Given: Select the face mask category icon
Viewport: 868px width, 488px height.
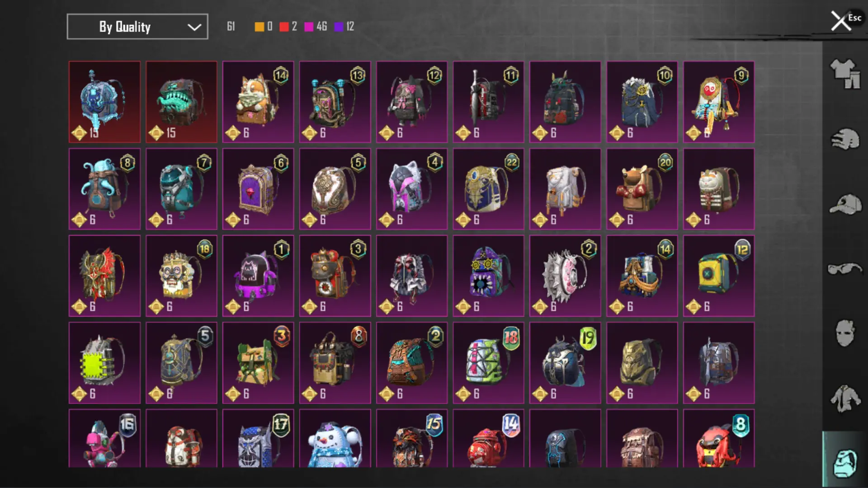Looking at the screenshot, I should (844, 333).
